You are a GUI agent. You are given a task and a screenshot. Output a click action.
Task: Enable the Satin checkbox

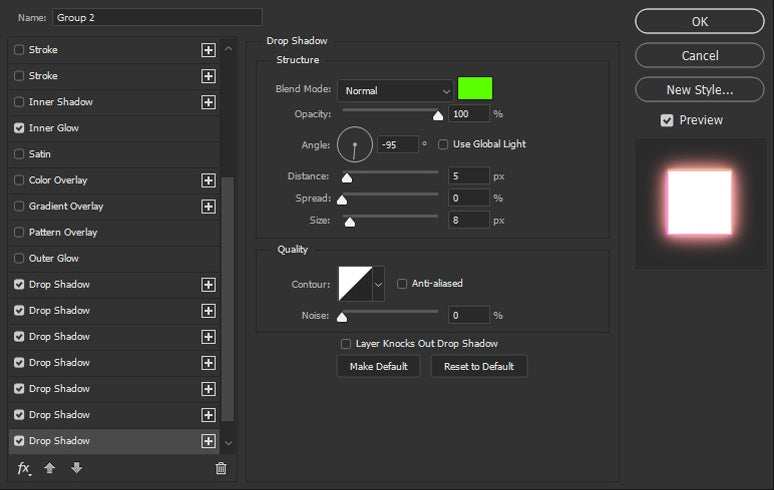point(19,154)
